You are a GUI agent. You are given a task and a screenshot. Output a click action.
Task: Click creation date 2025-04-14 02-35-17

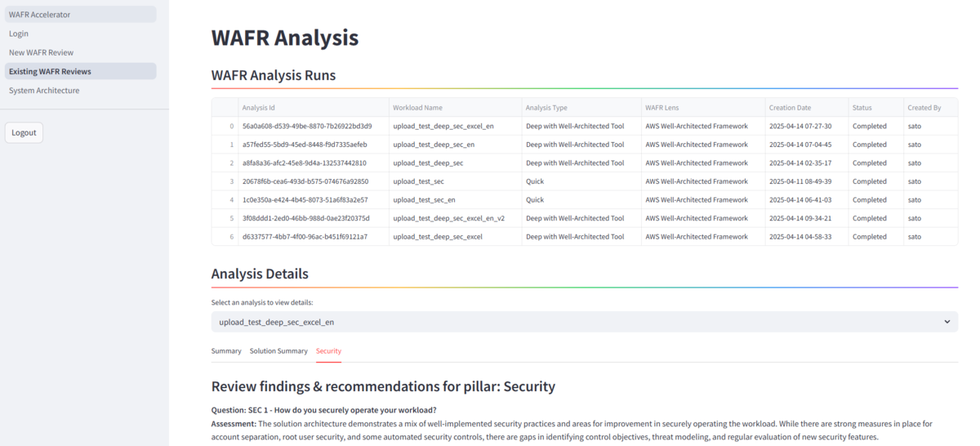[807, 163]
